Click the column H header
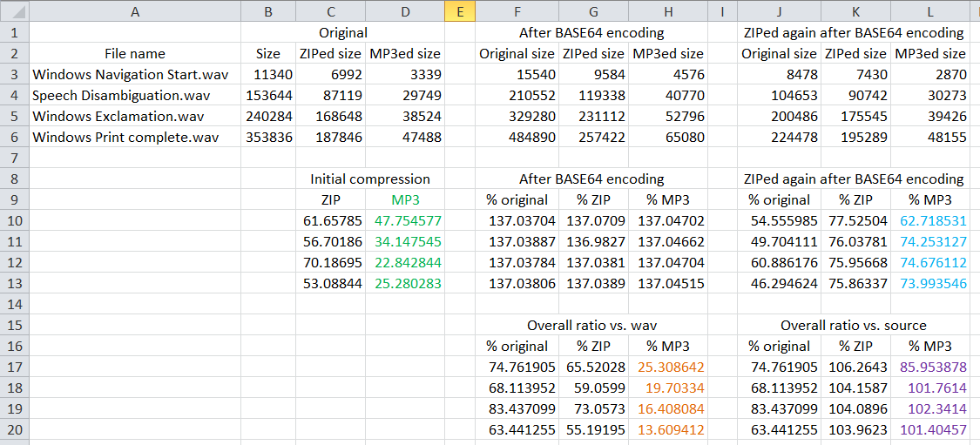Viewport: 980px width, 445px height. pos(668,10)
